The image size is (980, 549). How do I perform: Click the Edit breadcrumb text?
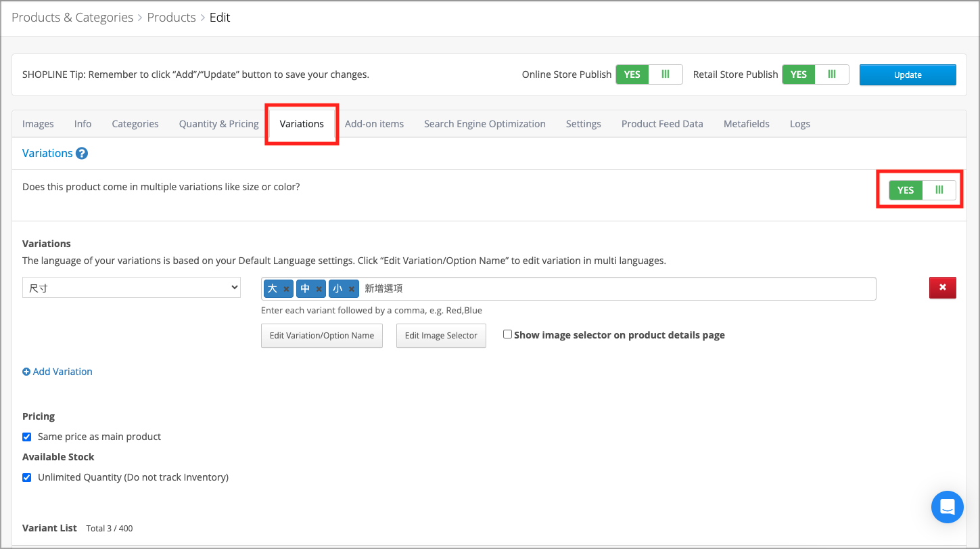click(220, 18)
